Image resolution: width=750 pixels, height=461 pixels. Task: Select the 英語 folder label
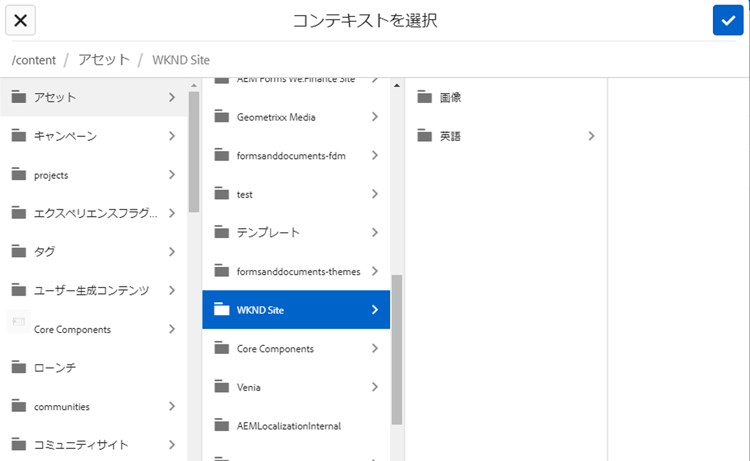point(450,136)
